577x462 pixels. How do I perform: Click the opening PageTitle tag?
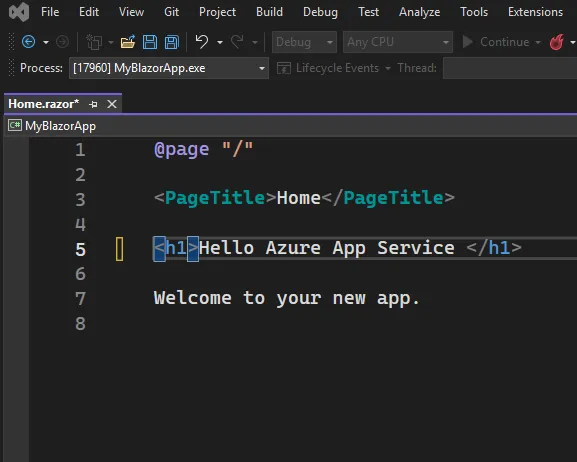coord(215,198)
